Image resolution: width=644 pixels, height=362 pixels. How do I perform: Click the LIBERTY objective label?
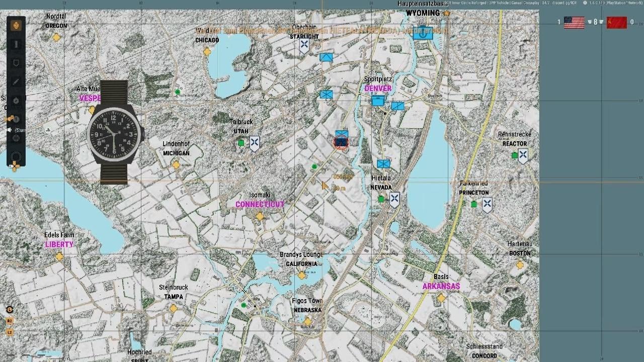point(59,244)
